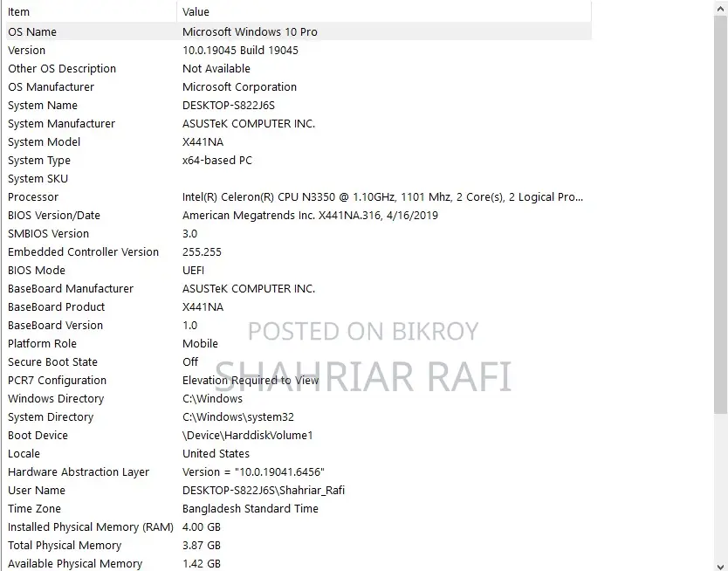The width and height of the screenshot is (728, 571).
Task: Click the value UEFI
Action: 193,270
